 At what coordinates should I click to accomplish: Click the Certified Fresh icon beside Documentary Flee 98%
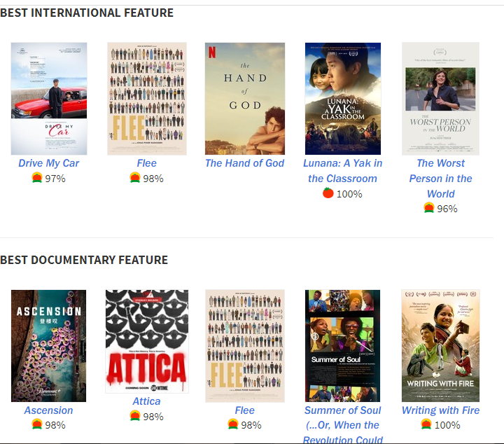(x=233, y=424)
